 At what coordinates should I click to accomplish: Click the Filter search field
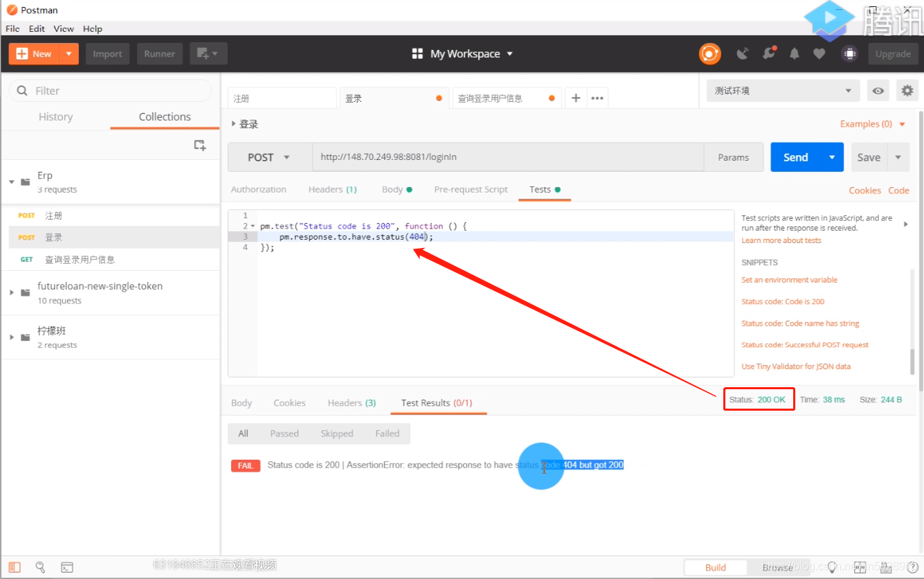tap(110, 91)
